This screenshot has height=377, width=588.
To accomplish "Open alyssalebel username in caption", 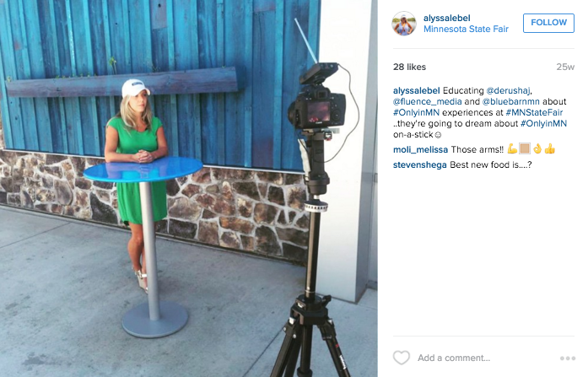I will (416, 91).
